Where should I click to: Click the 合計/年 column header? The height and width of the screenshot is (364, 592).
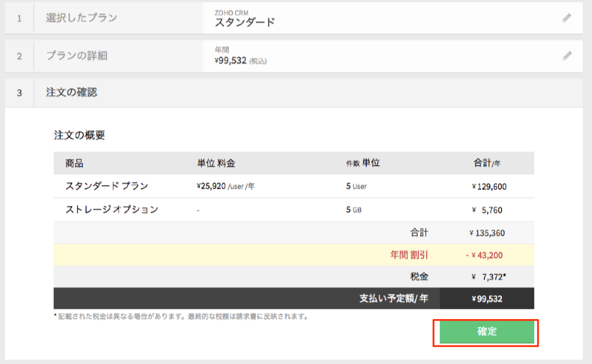tap(487, 163)
